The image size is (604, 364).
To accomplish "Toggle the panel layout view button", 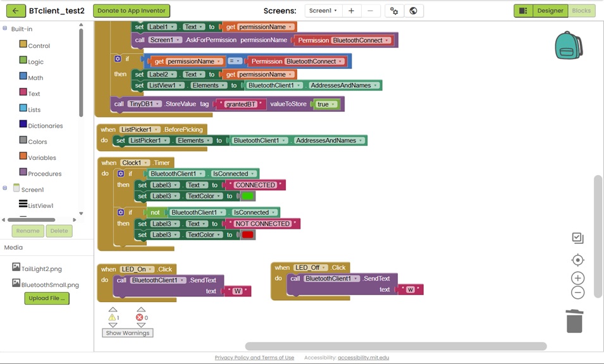I will [x=523, y=11].
